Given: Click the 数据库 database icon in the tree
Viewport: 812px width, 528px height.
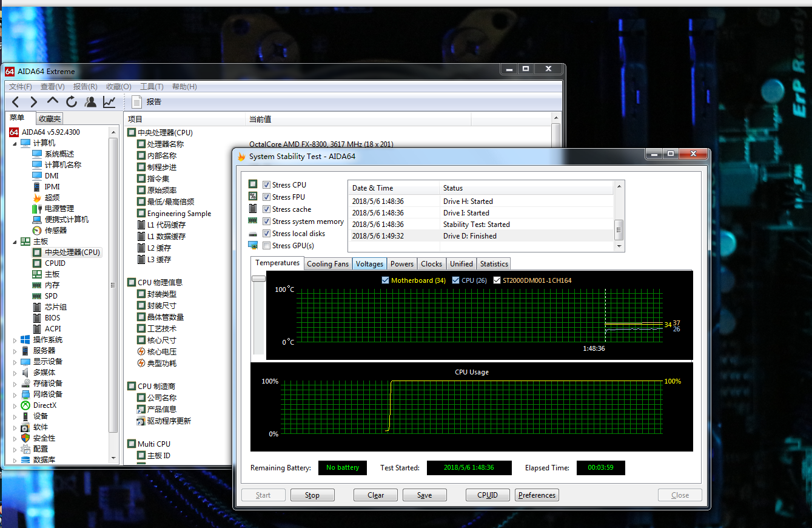Looking at the screenshot, I should [x=25, y=460].
